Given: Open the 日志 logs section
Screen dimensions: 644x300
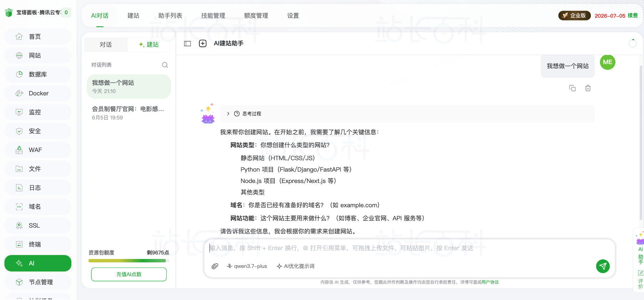Looking at the screenshot, I should point(37,188).
